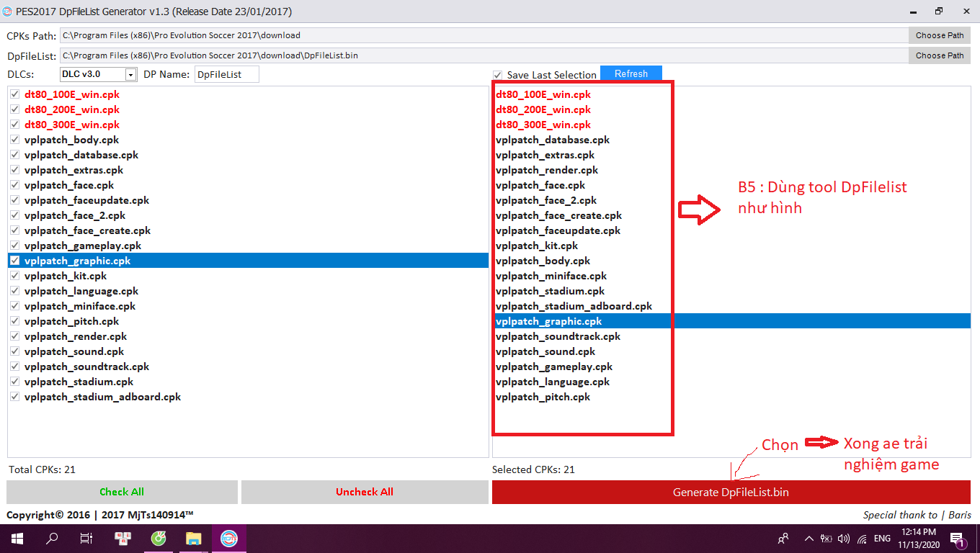980x553 pixels.
Task: Select vplpatch_language.cpk in left list
Action: [x=81, y=291]
